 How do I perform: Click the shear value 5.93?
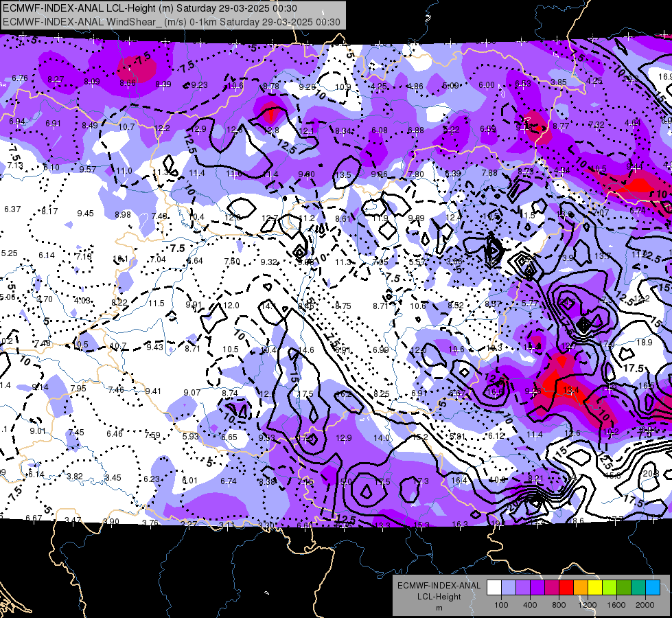click(x=191, y=436)
